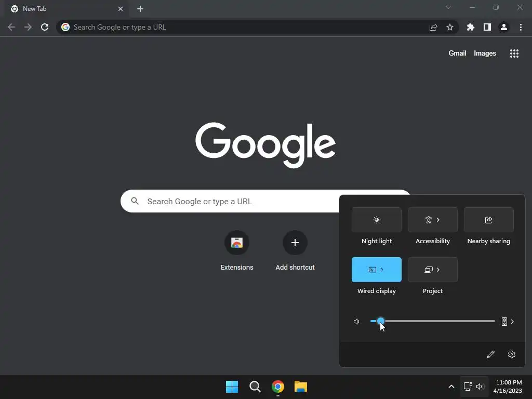This screenshot has height=399, width=532.
Task: Mute volume via speaker icon
Action: click(356, 321)
